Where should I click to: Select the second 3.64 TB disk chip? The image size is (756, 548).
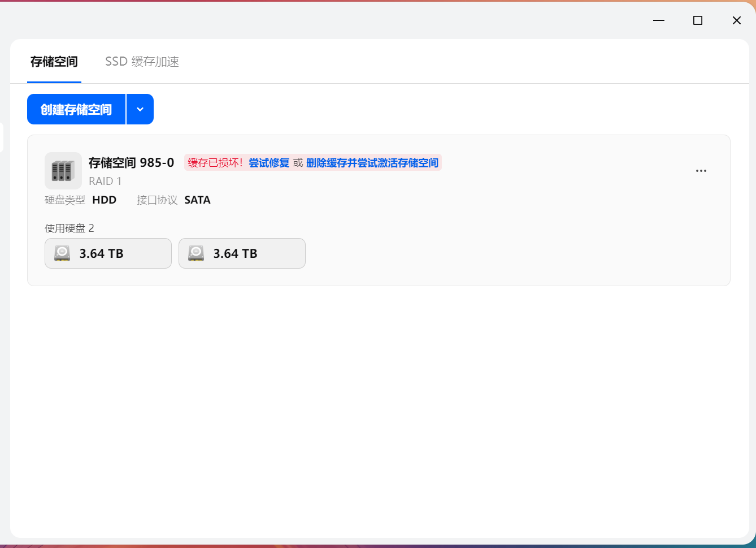tap(242, 253)
